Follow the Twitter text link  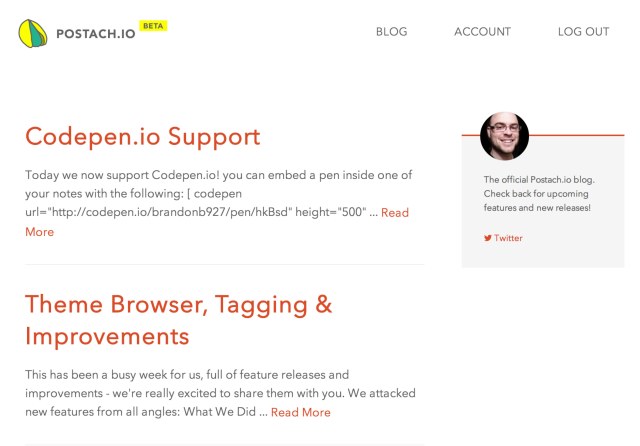tap(508, 238)
